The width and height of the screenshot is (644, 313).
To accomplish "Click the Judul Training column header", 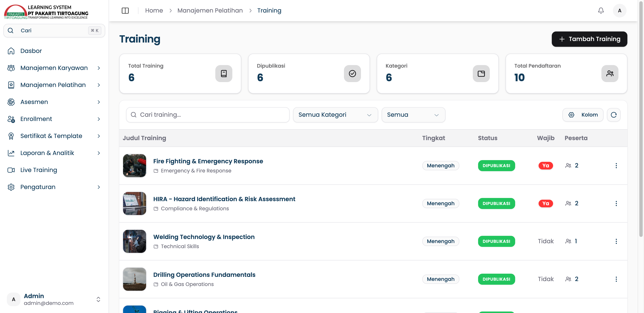I will coord(144,138).
